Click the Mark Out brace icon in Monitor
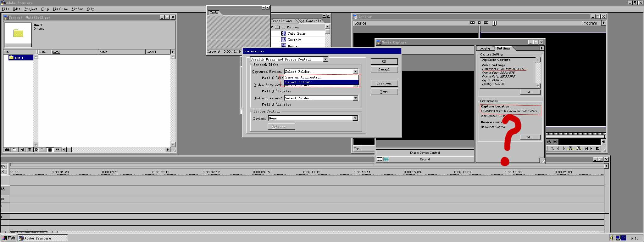644x242 pixels. tap(564, 148)
